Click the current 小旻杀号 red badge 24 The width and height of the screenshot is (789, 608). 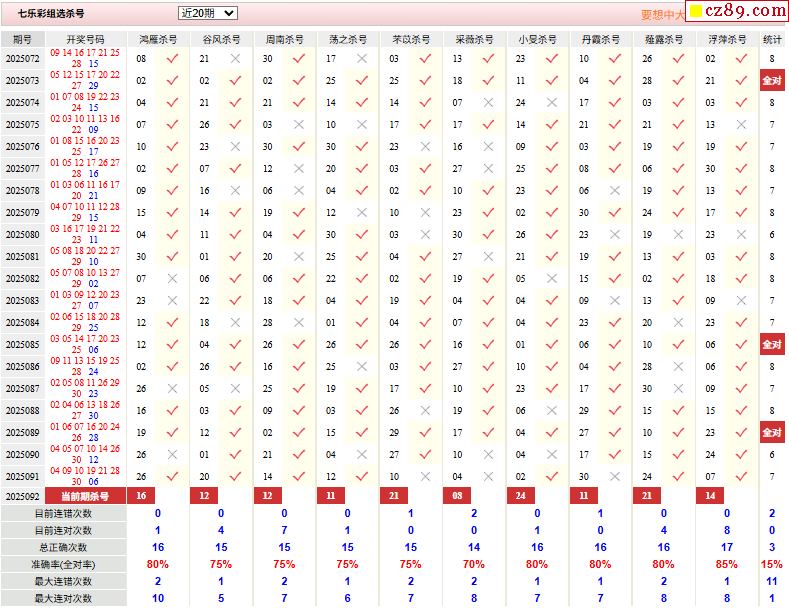click(x=520, y=496)
